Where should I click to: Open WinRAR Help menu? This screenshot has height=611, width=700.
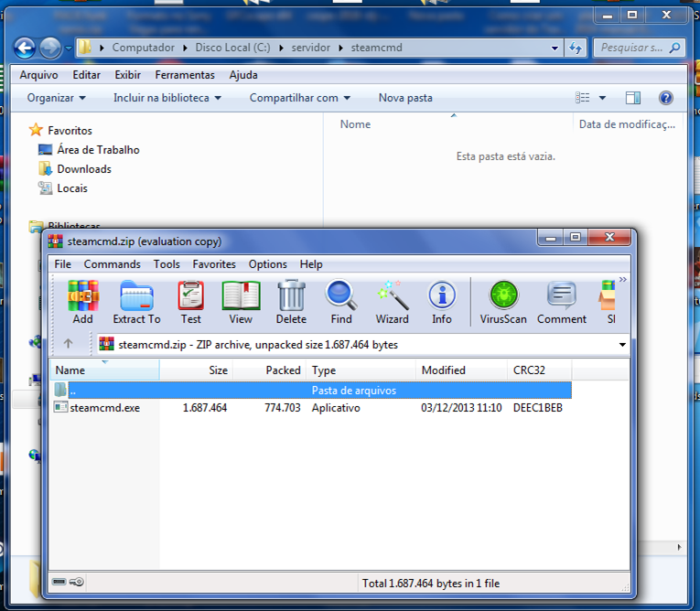point(311,264)
